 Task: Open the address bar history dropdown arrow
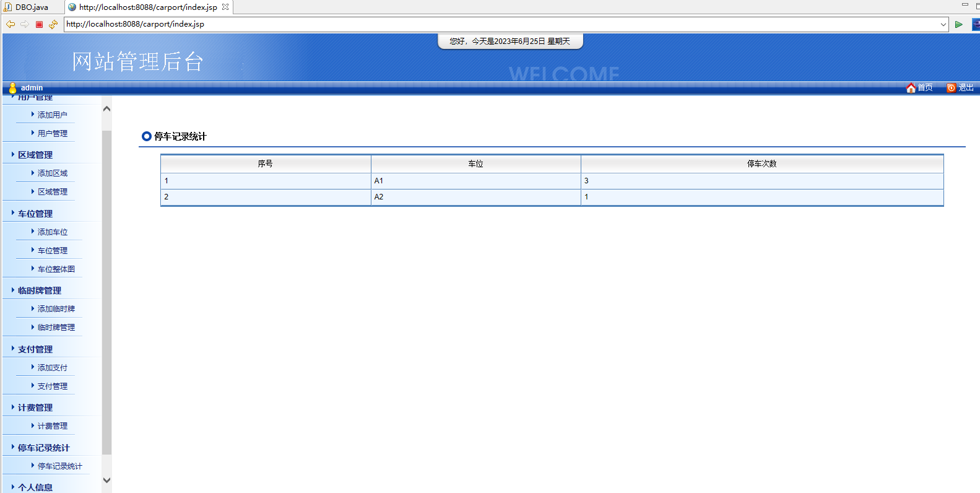pos(943,24)
